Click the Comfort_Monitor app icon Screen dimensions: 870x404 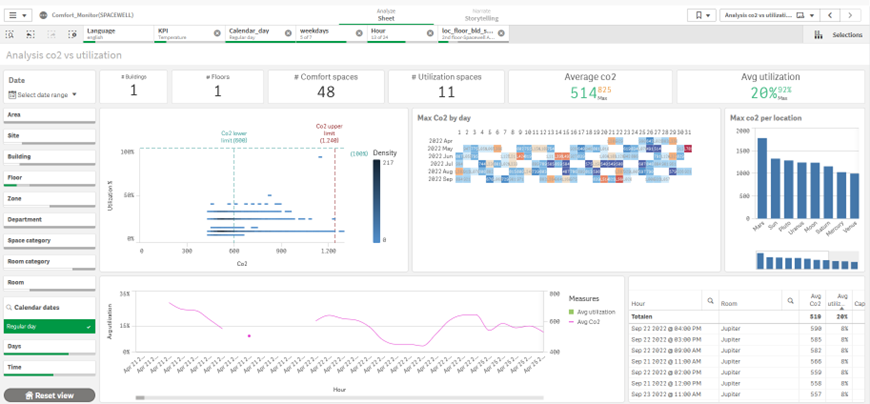[x=44, y=16]
